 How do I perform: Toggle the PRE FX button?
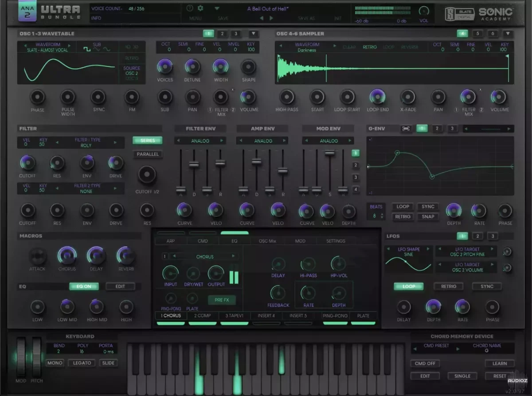point(222,300)
